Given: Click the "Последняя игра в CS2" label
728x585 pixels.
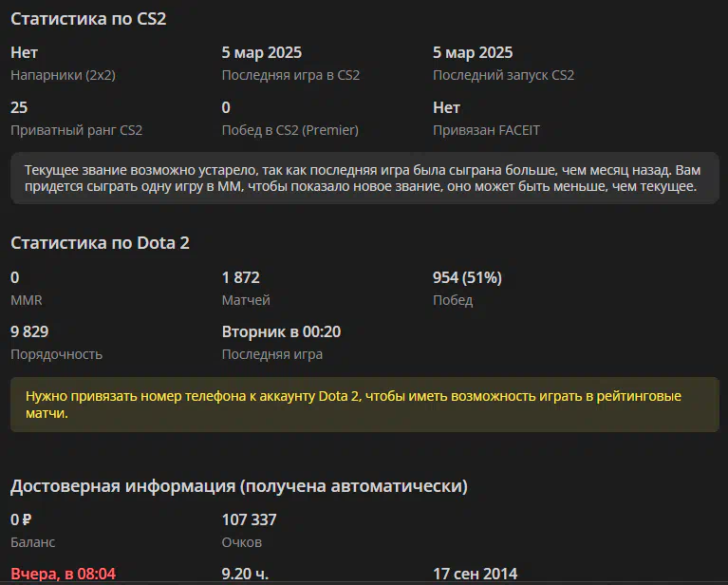Looking at the screenshot, I should click(x=290, y=75).
